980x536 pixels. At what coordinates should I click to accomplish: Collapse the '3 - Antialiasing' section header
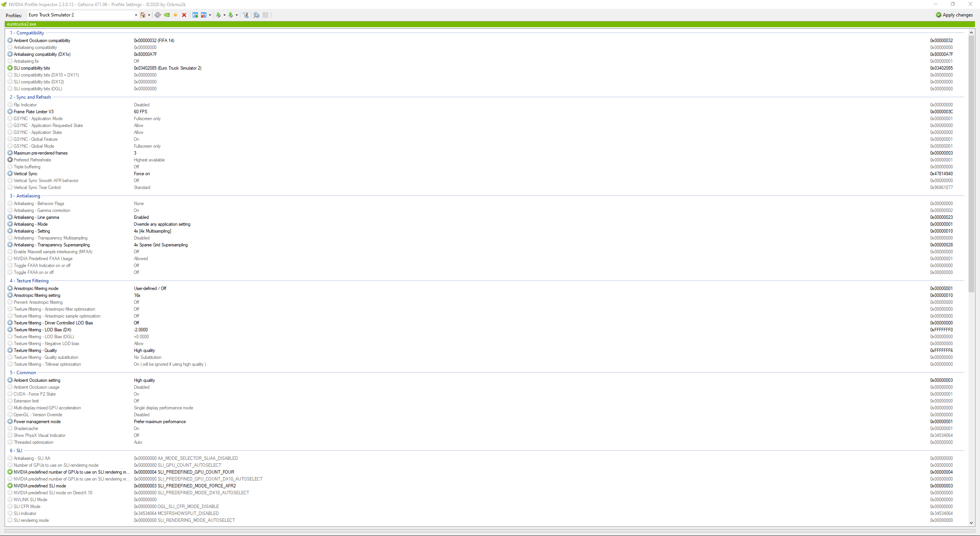pyautogui.click(x=25, y=196)
